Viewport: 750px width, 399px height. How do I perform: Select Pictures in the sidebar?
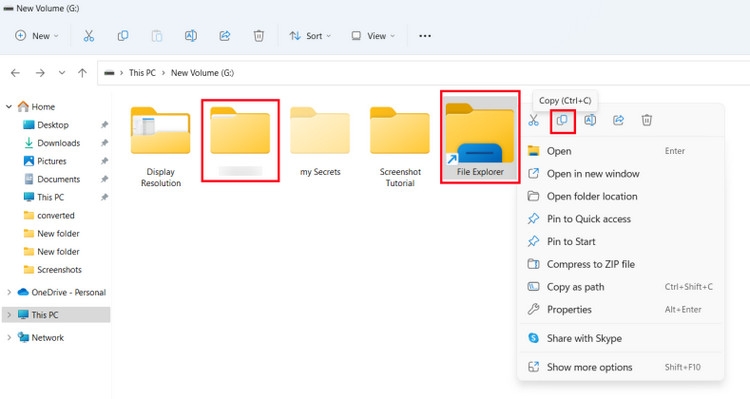pos(52,161)
